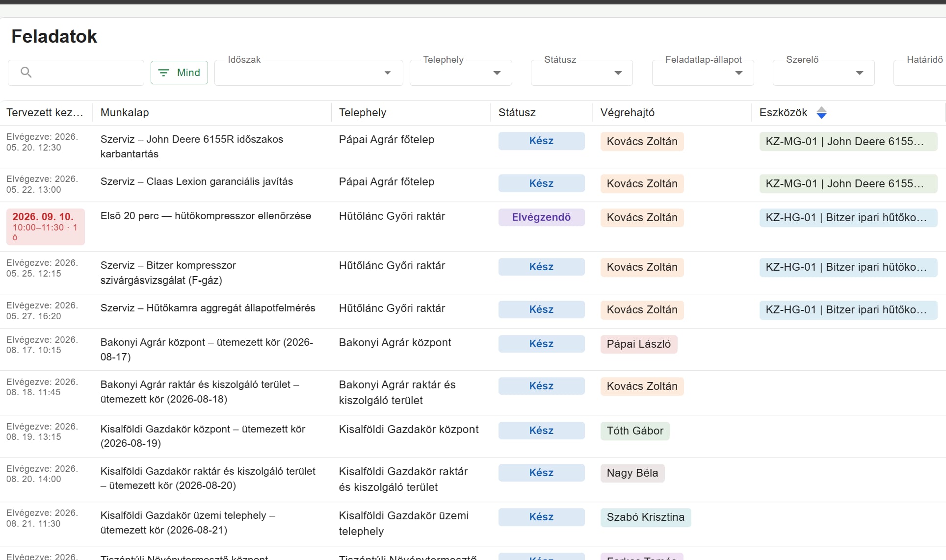Click Kovács Zoltán chip in Bakonyi raktár row
Screen dimensions: 946x560
tap(642, 386)
